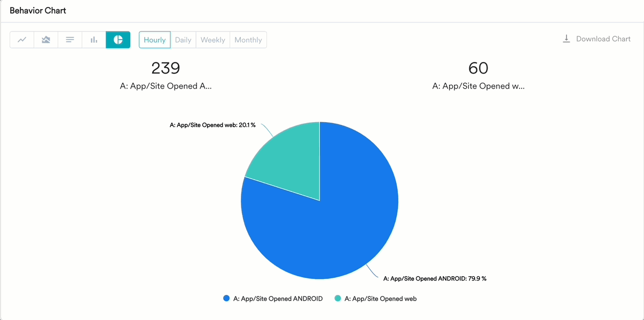Click the Download Chart text
Viewport: 644px width, 320px height.
point(603,39)
